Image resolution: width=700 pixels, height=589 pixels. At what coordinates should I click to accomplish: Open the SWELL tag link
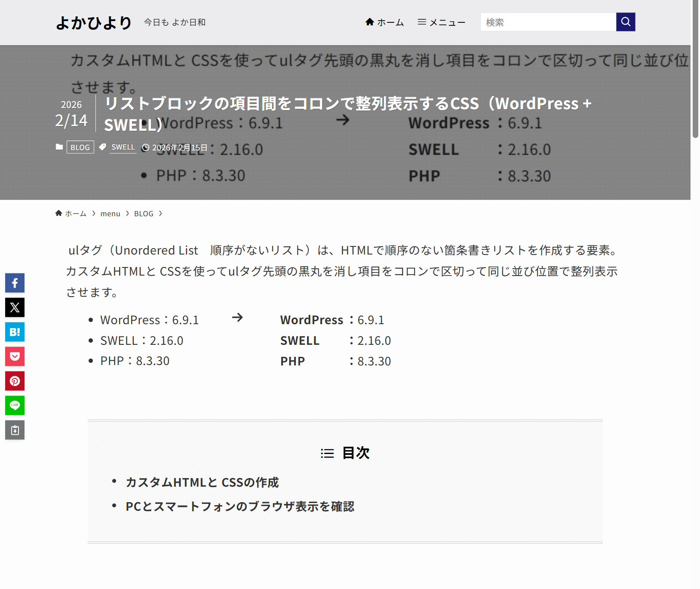click(123, 147)
